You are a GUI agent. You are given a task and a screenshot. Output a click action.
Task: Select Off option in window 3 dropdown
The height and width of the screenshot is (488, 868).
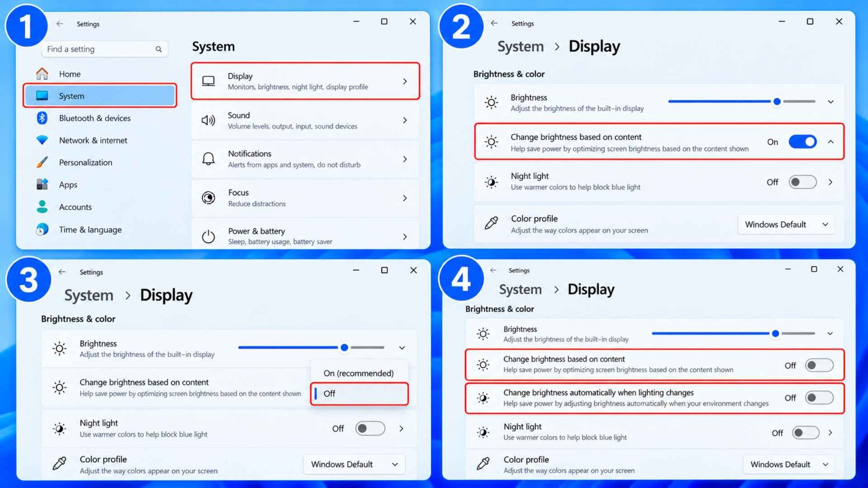[x=359, y=394]
